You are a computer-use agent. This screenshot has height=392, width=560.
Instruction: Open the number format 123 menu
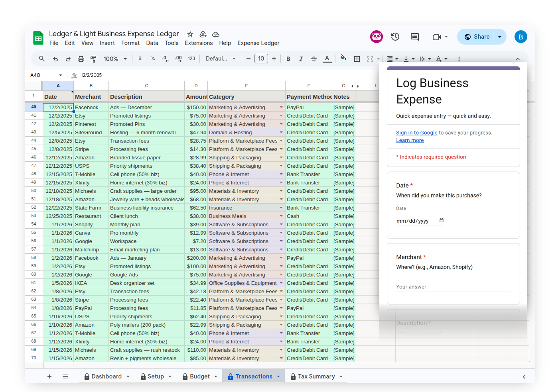pyautogui.click(x=191, y=59)
